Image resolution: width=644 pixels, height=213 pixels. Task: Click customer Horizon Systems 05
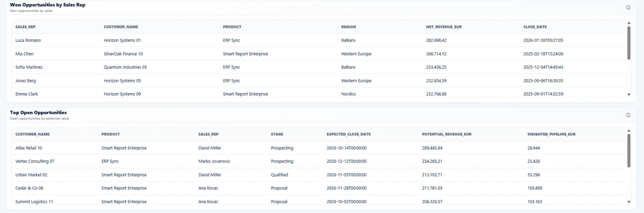tap(122, 81)
